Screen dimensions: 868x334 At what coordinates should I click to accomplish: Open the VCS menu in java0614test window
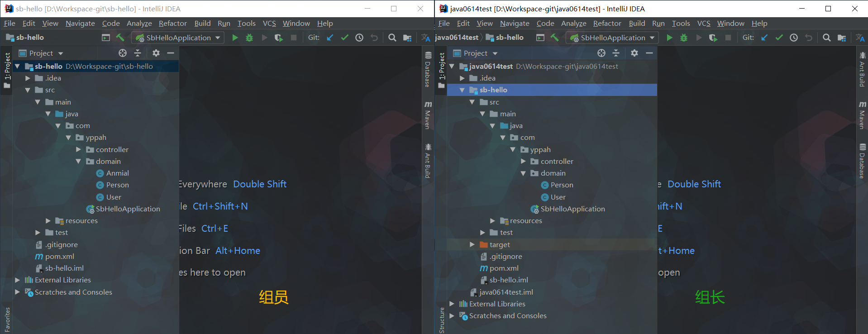pos(703,23)
